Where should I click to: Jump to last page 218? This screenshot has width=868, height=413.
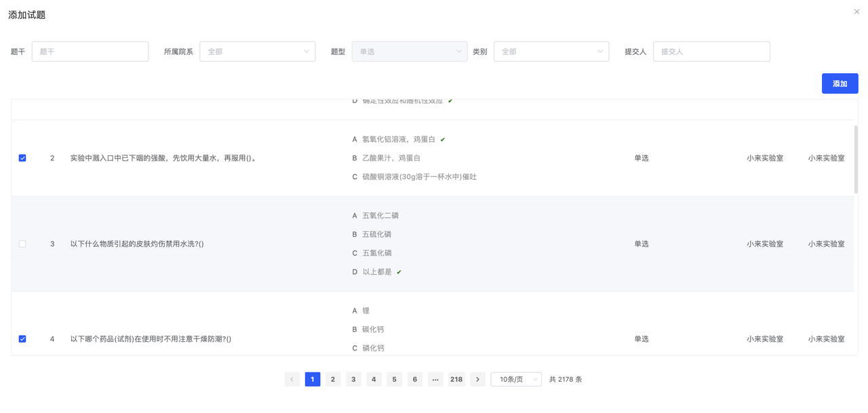coord(456,379)
